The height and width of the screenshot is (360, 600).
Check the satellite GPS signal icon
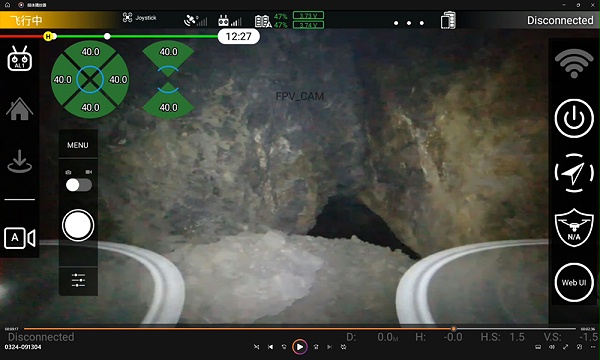click(196, 21)
